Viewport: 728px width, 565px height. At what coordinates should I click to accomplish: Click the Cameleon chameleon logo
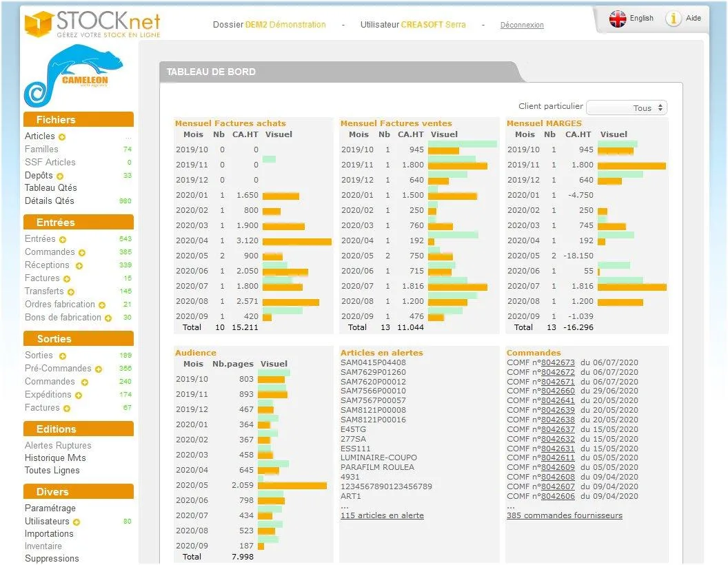pos(73,75)
